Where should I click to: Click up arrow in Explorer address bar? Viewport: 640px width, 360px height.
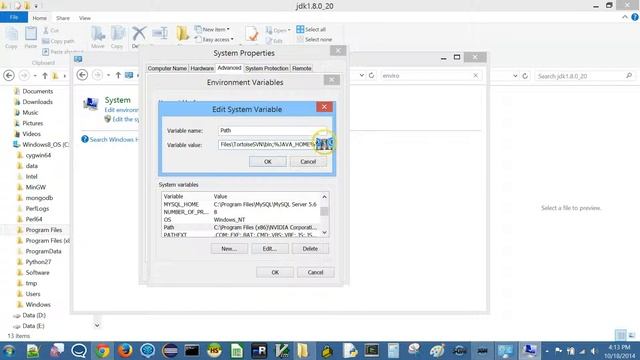click(45, 76)
